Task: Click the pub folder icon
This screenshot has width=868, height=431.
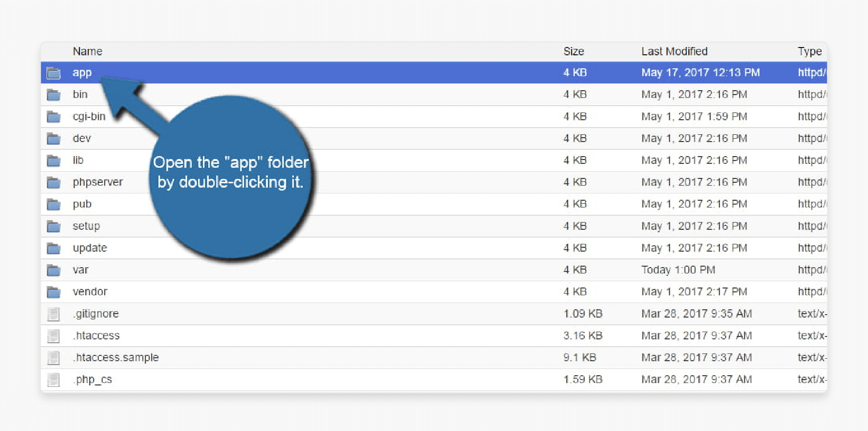Action: coord(53,205)
